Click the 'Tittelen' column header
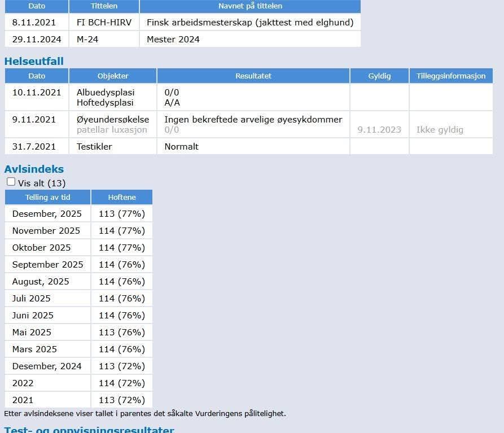 tap(104, 6)
